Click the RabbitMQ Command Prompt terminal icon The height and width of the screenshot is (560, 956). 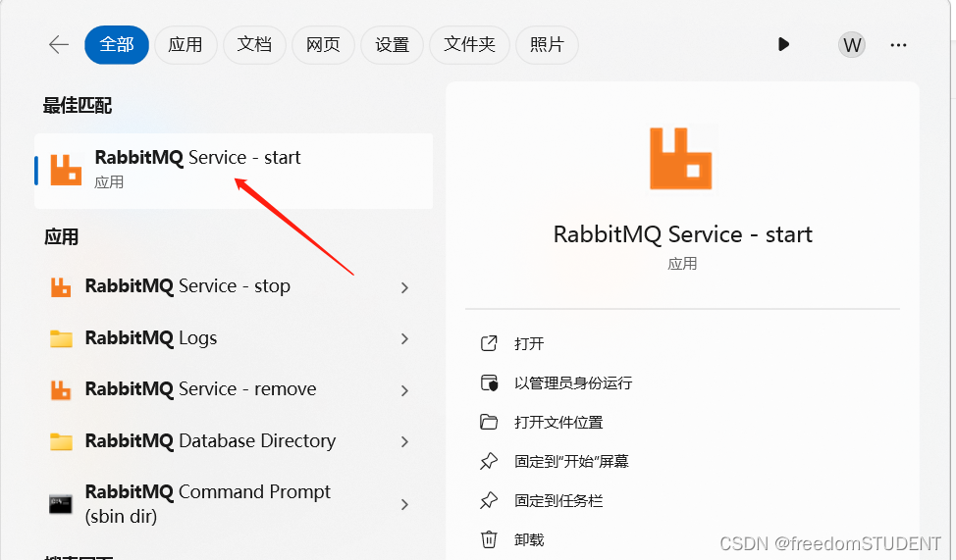point(62,504)
